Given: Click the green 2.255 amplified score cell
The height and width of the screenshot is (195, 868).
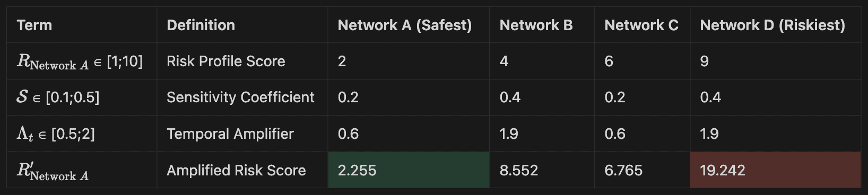Looking at the screenshot, I should (409, 170).
